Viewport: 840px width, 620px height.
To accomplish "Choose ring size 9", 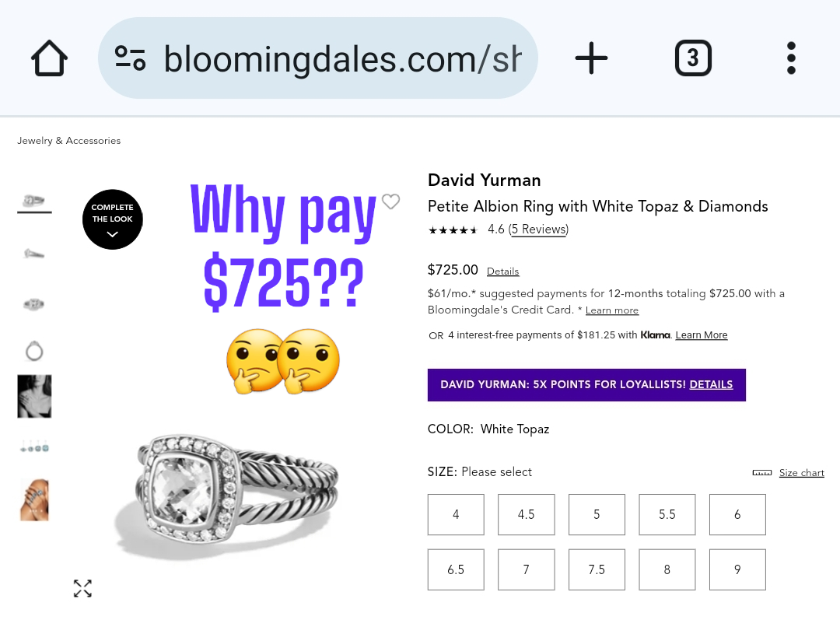I will [x=737, y=569].
